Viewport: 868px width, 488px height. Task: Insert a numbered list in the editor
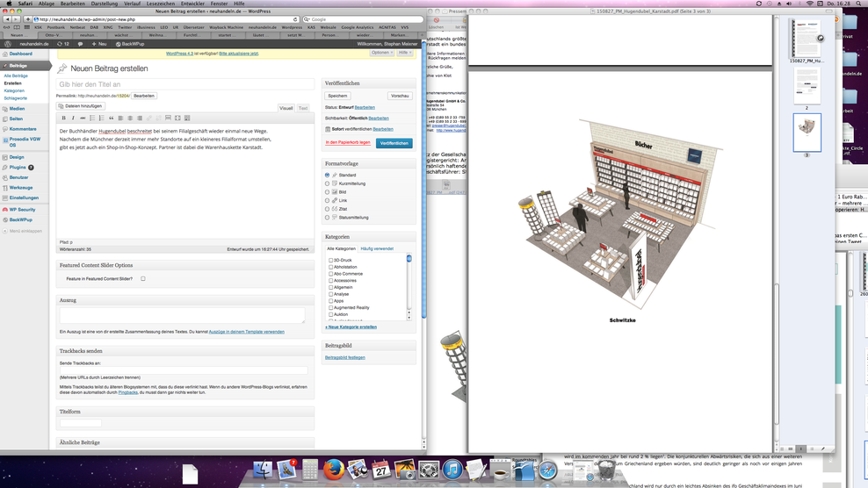tap(101, 118)
